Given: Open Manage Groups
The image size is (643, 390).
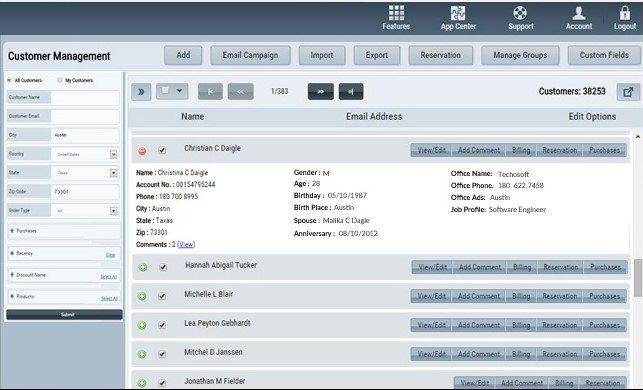Looking at the screenshot, I should pos(520,55).
